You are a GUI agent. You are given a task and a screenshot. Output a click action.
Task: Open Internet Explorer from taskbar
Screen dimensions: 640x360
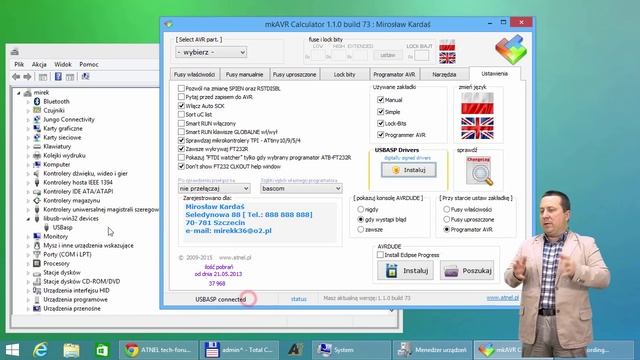click(x=40, y=350)
